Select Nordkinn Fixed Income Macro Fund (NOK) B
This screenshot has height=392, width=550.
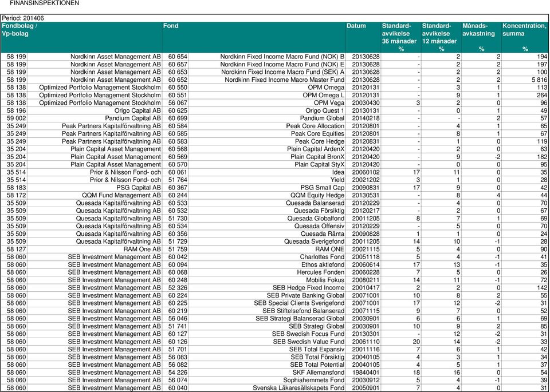[x=282, y=57]
